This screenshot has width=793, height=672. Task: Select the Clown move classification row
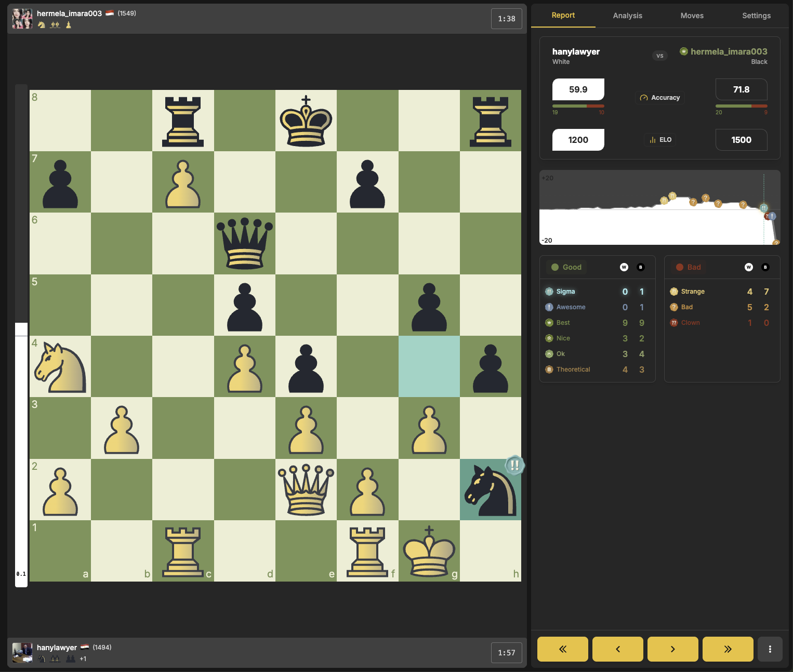pos(690,323)
